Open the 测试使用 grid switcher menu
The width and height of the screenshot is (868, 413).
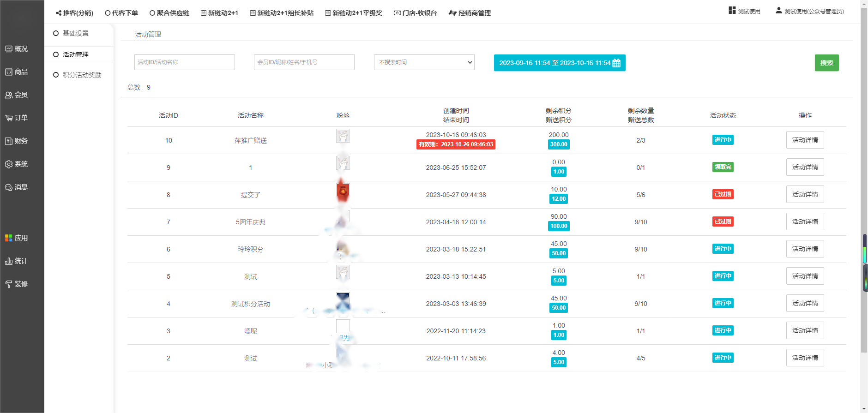tap(744, 11)
